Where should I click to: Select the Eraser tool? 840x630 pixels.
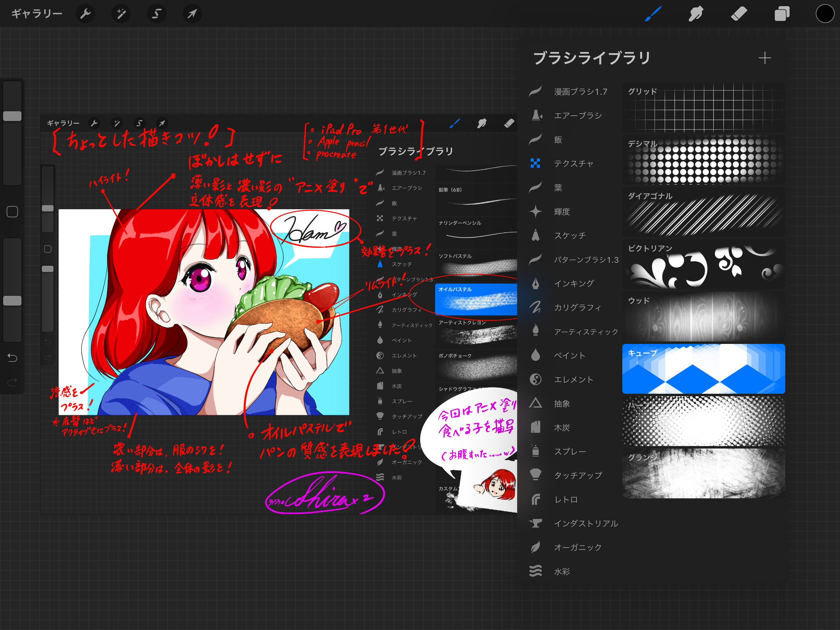739,14
